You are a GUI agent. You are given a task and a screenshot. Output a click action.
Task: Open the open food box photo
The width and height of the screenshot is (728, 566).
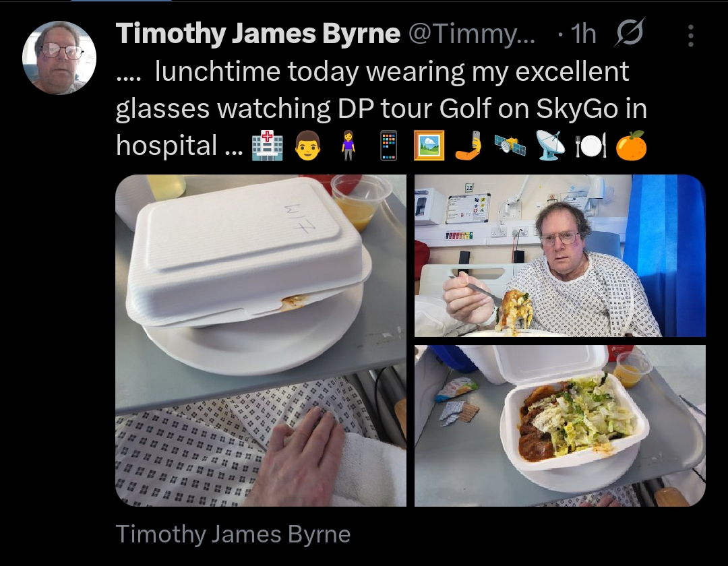click(x=560, y=425)
